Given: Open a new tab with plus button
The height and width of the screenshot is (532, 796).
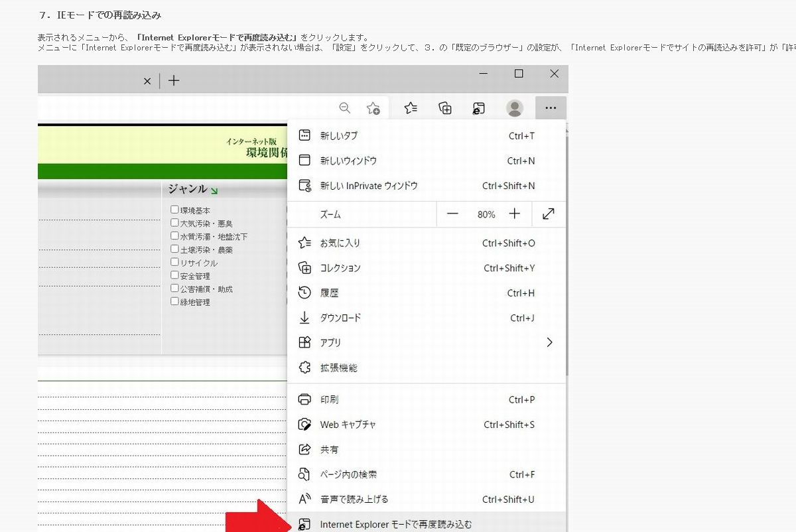Looking at the screenshot, I should pos(174,80).
